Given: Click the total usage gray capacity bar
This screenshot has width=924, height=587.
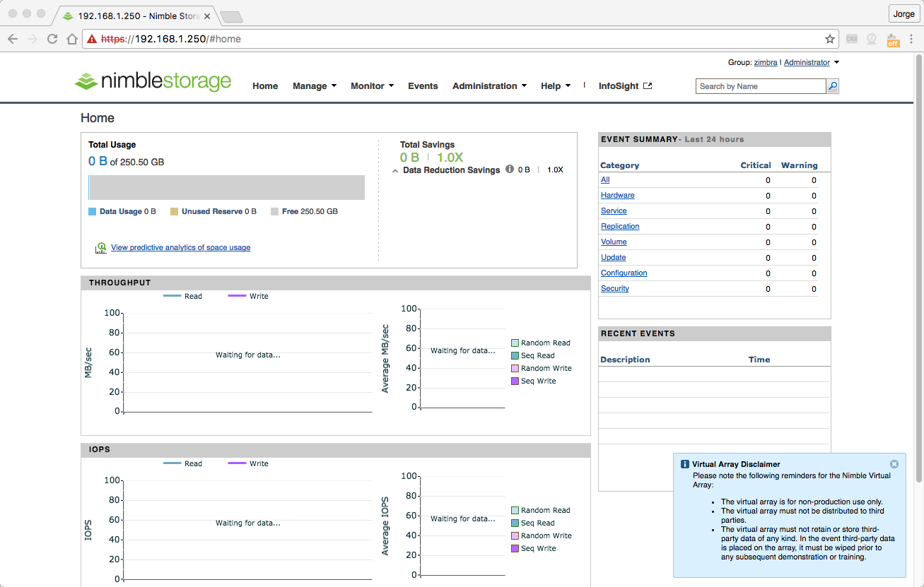Looking at the screenshot, I should pyautogui.click(x=226, y=188).
